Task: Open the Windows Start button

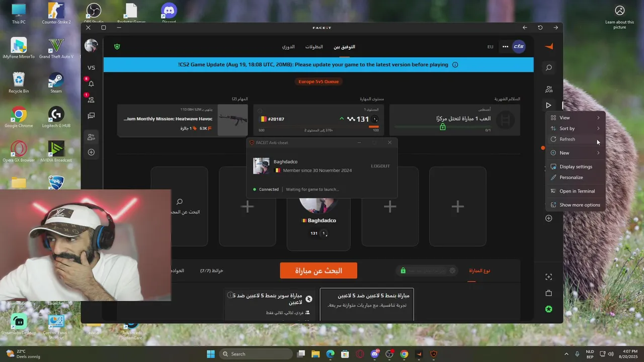Action: pos(210,354)
